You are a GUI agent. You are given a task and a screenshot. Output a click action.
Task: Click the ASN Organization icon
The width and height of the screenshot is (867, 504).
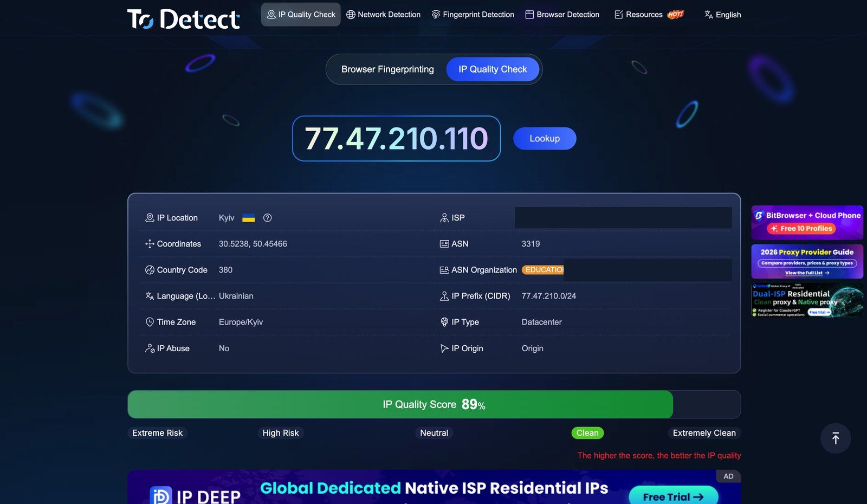click(x=444, y=270)
